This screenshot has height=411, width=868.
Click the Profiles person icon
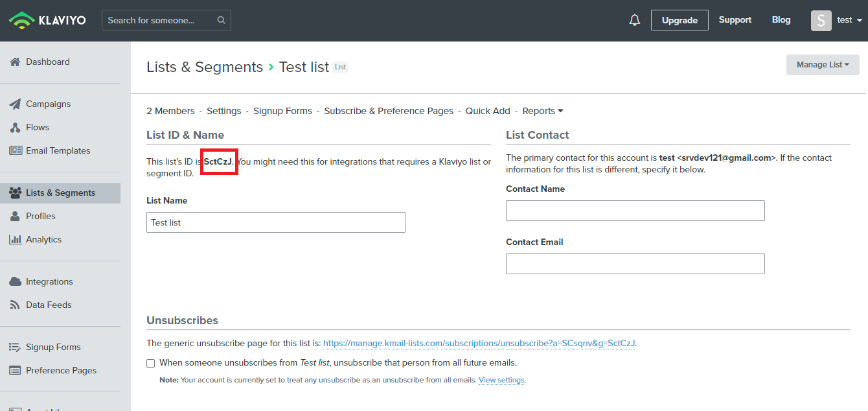tap(15, 217)
